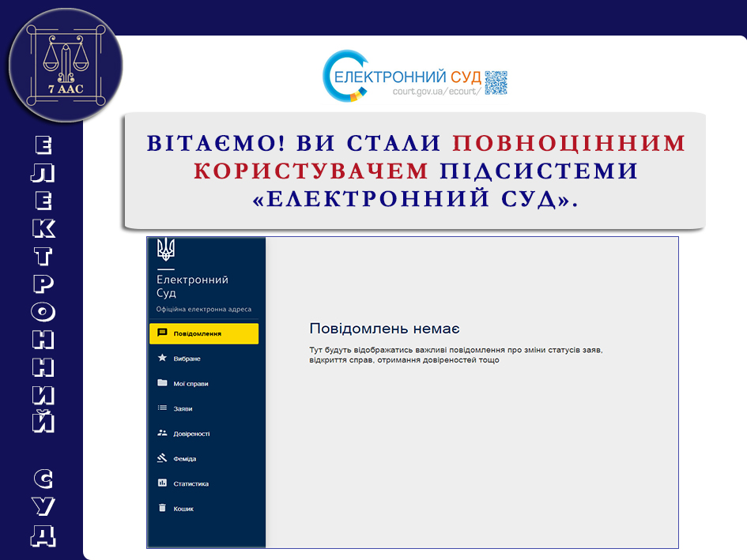Image resolution: width=747 pixels, height=560 pixels.
Task: Click the star icon next to Вибране
Action: (x=162, y=359)
